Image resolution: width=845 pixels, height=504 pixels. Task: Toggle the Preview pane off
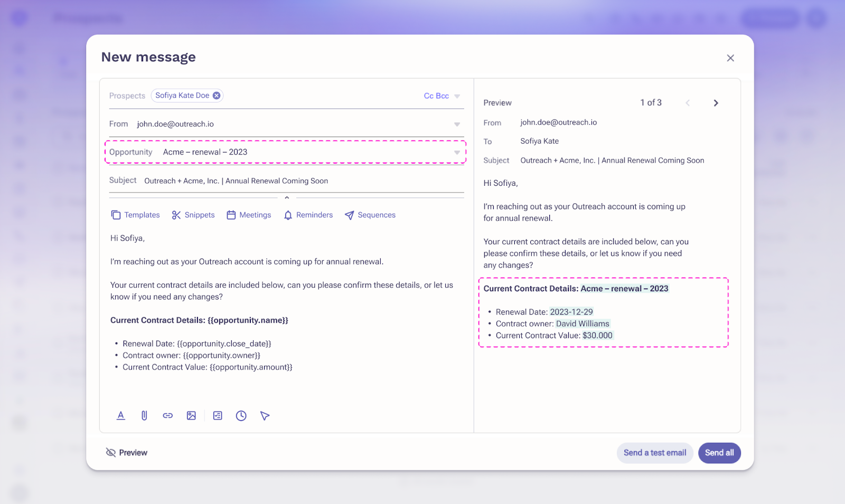tap(127, 453)
